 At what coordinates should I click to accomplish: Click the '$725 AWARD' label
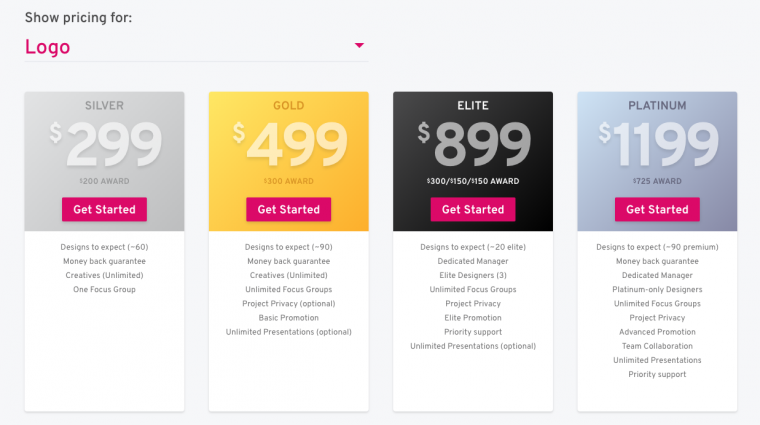coord(657,181)
